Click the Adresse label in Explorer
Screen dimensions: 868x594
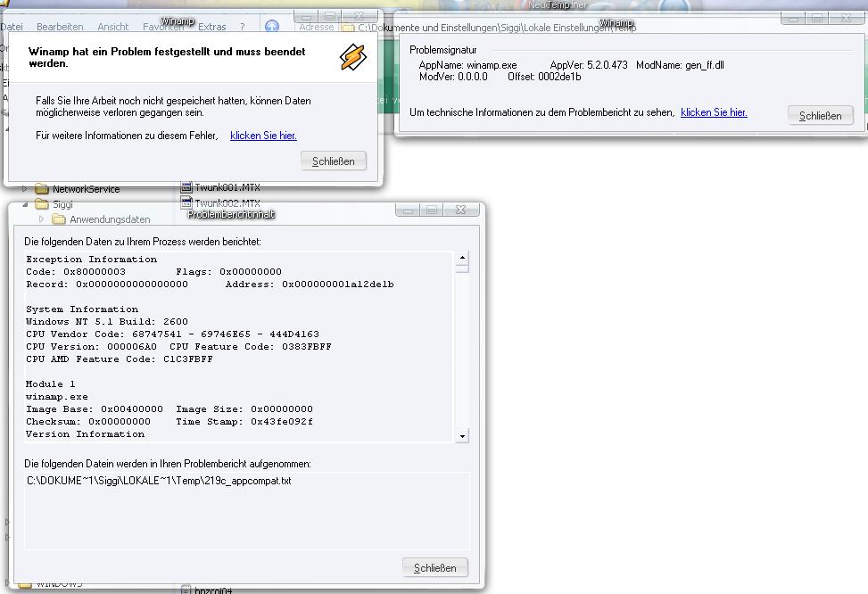[317, 27]
